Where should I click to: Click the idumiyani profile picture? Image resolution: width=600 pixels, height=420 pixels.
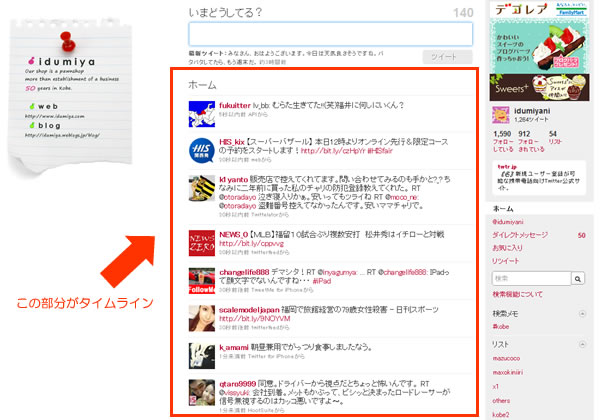(x=501, y=115)
